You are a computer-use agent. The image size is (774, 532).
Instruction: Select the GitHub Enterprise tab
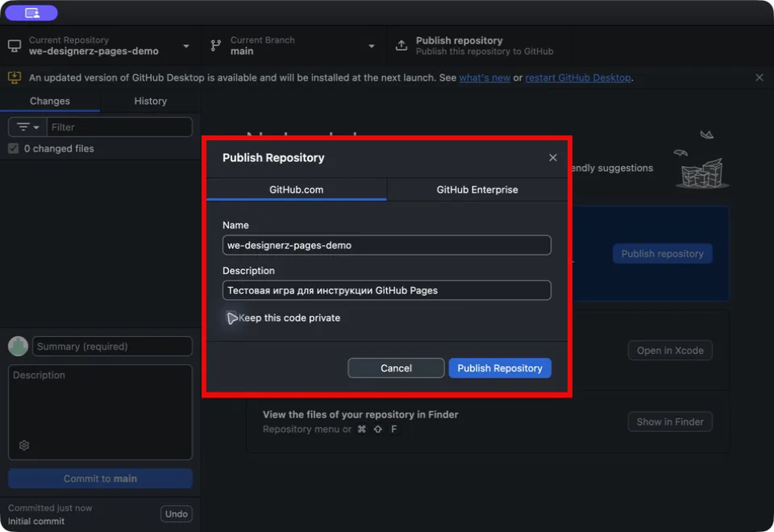click(476, 189)
